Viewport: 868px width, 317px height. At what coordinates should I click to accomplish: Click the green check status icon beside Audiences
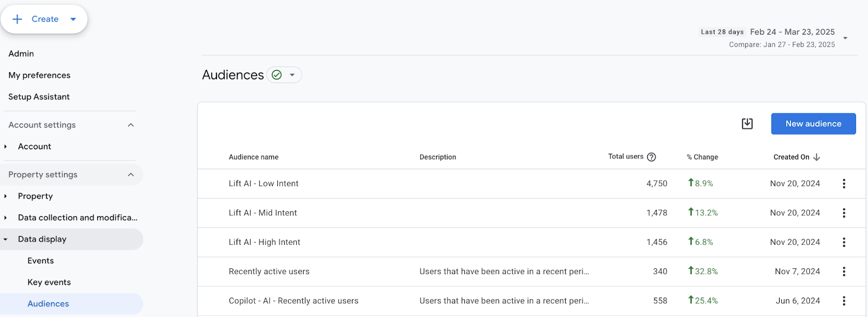tap(277, 75)
